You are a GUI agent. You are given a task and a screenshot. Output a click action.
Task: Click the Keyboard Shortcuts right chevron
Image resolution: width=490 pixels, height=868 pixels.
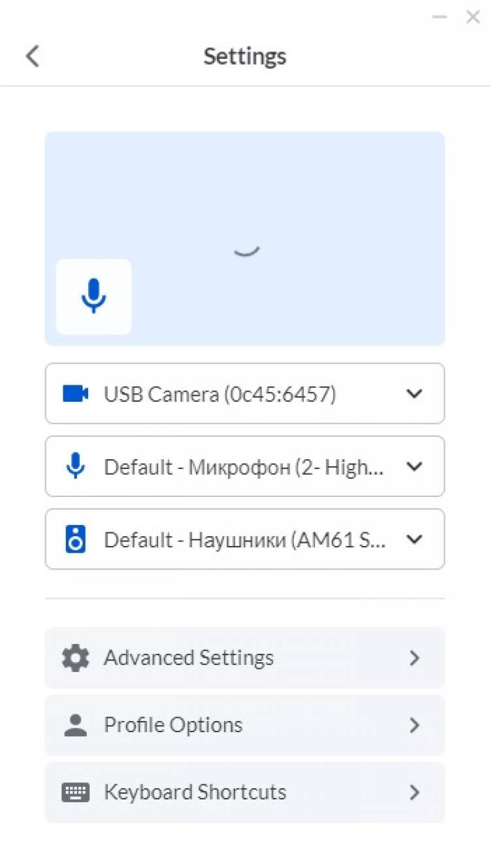pyautogui.click(x=414, y=793)
